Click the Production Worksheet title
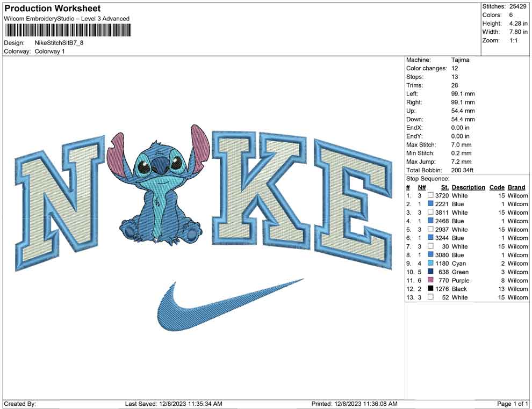The image size is (532, 409). pos(52,9)
